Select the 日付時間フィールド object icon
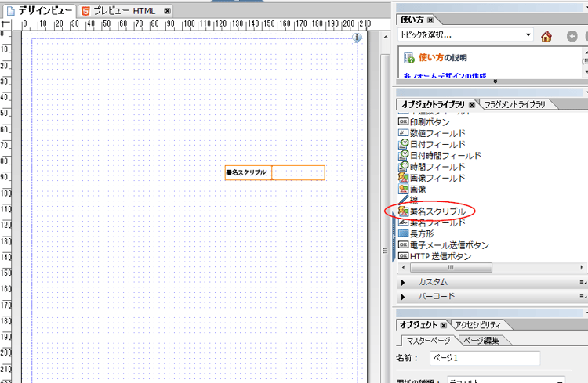The height and width of the screenshot is (383, 588). [x=403, y=155]
